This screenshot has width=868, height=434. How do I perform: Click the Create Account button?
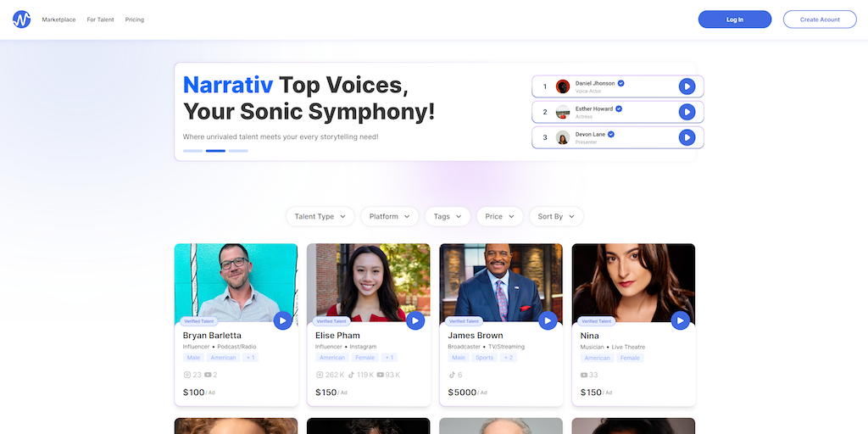pyautogui.click(x=820, y=19)
